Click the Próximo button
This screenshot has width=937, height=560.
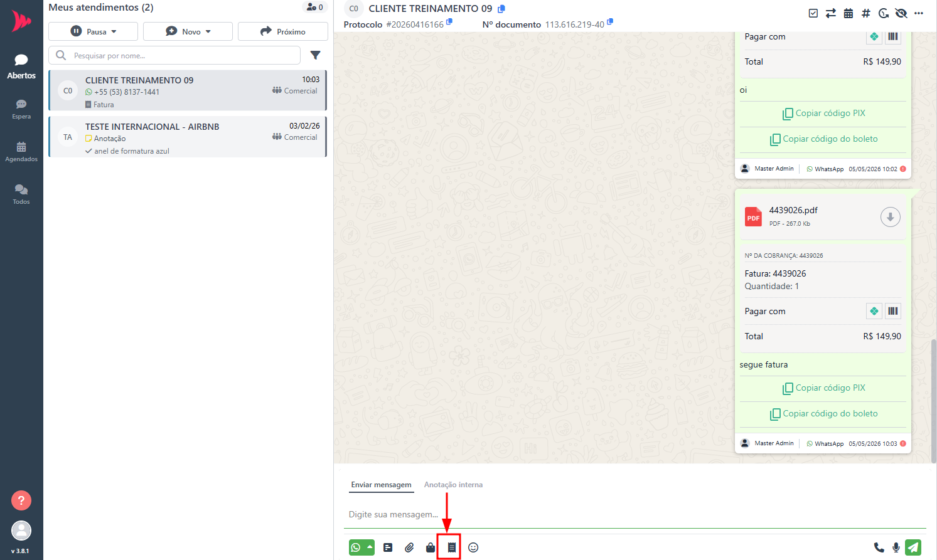click(282, 31)
